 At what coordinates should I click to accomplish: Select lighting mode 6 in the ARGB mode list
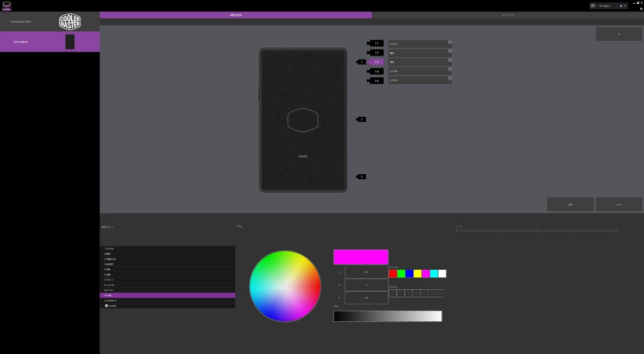point(167,275)
